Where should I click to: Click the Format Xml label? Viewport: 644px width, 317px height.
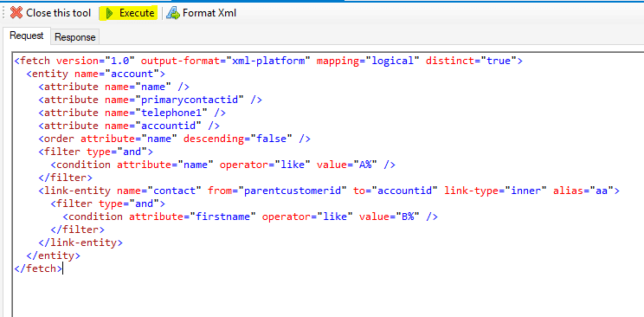pyautogui.click(x=209, y=13)
